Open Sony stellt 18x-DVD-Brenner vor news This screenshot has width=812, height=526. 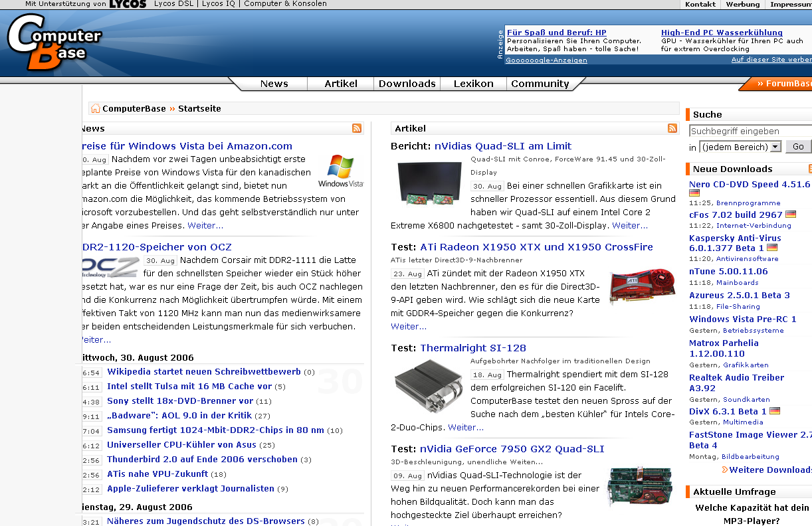pos(180,401)
